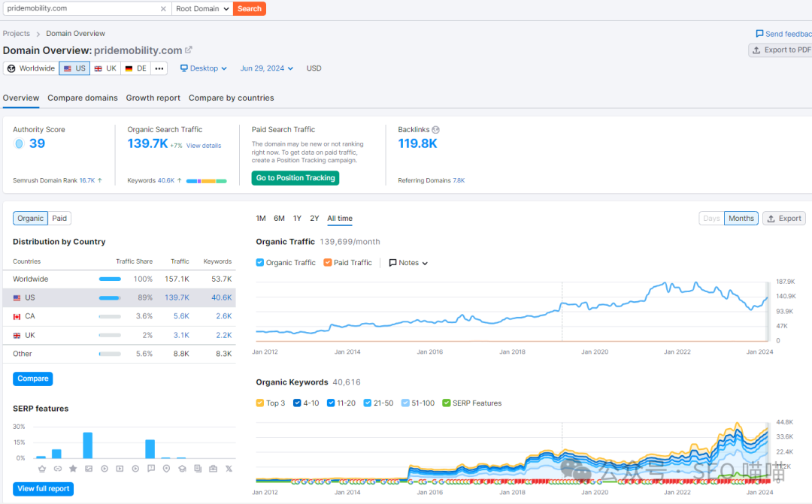
Task: Click the Go to Position Tracking button
Action: tap(295, 178)
